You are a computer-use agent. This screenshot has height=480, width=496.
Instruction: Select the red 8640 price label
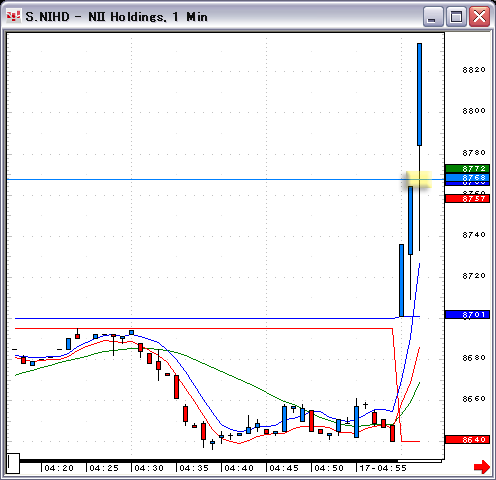point(467,440)
